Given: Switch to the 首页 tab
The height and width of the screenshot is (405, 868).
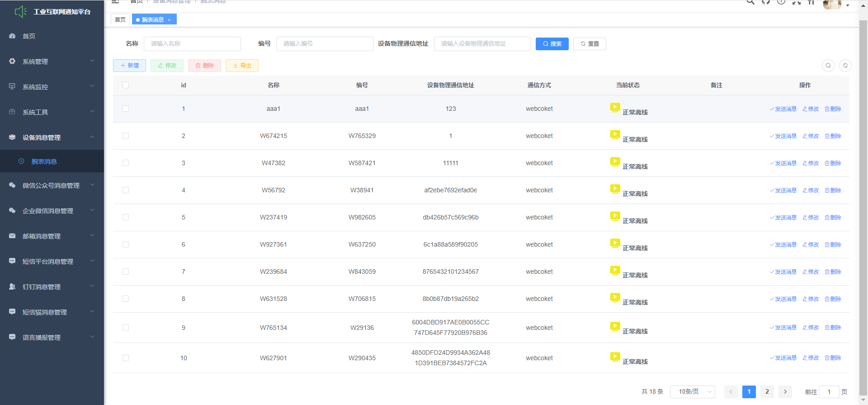Looking at the screenshot, I should tap(120, 19).
